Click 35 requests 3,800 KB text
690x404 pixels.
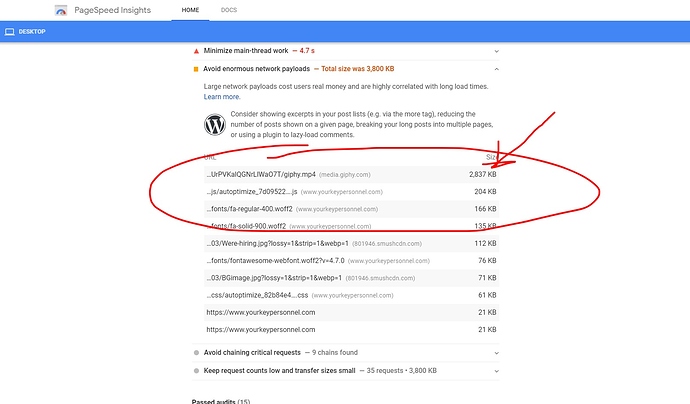click(401, 371)
